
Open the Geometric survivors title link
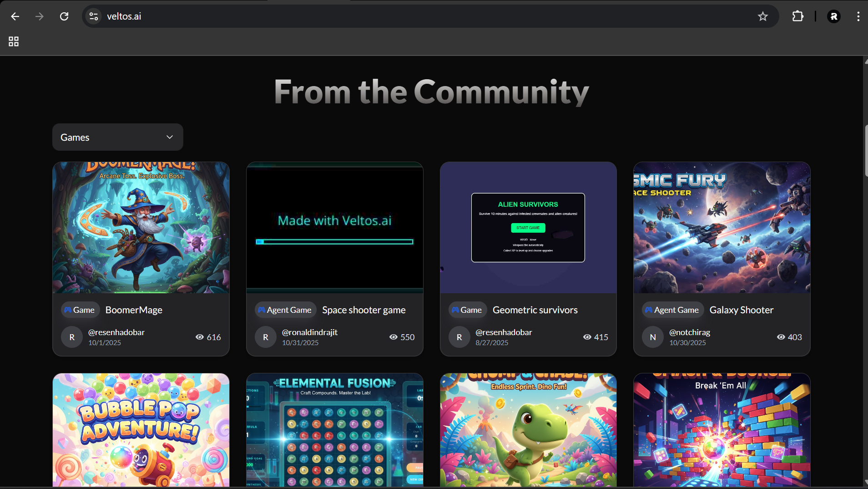click(535, 310)
